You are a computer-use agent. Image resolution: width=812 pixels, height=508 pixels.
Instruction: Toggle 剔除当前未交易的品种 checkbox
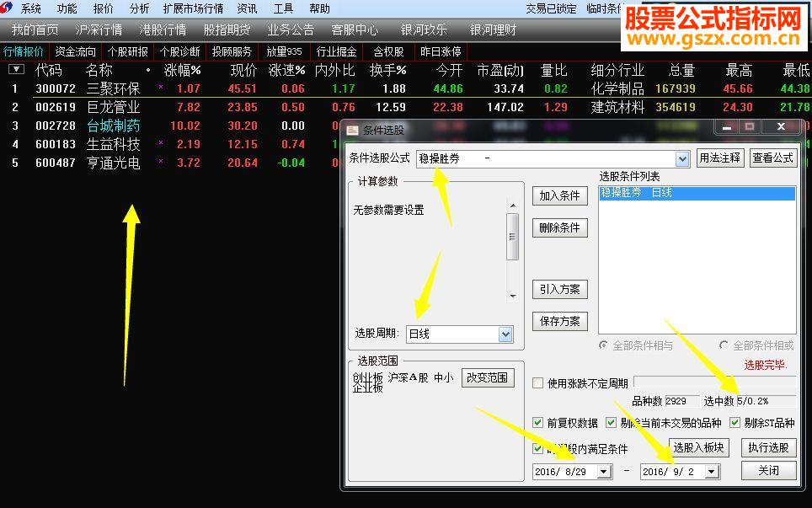tap(611, 423)
